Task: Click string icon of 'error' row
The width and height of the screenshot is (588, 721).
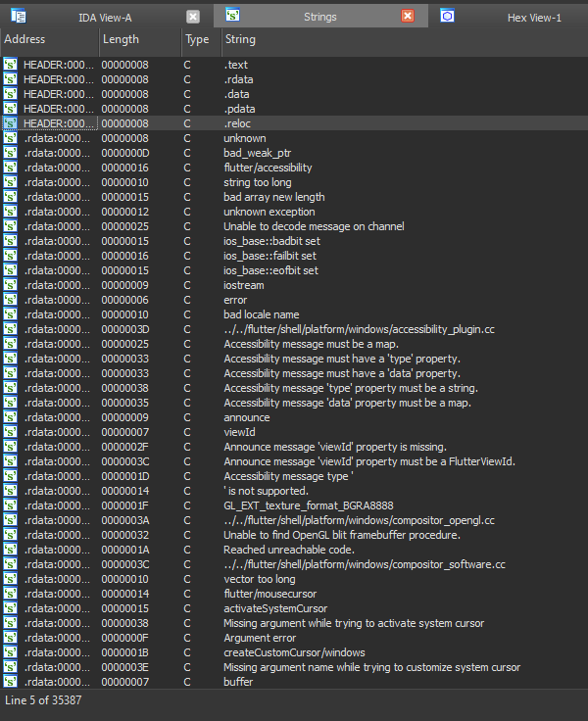Action: 10,300
